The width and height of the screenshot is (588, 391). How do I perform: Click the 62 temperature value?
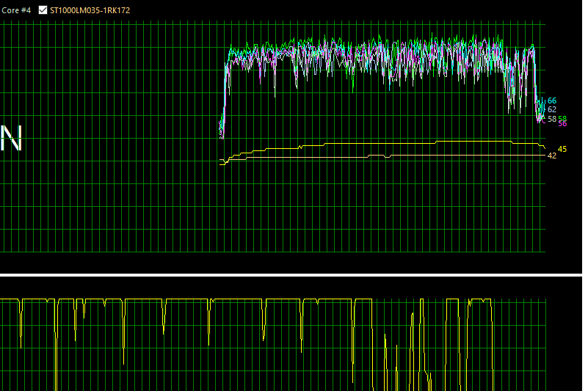coord(552,109)
